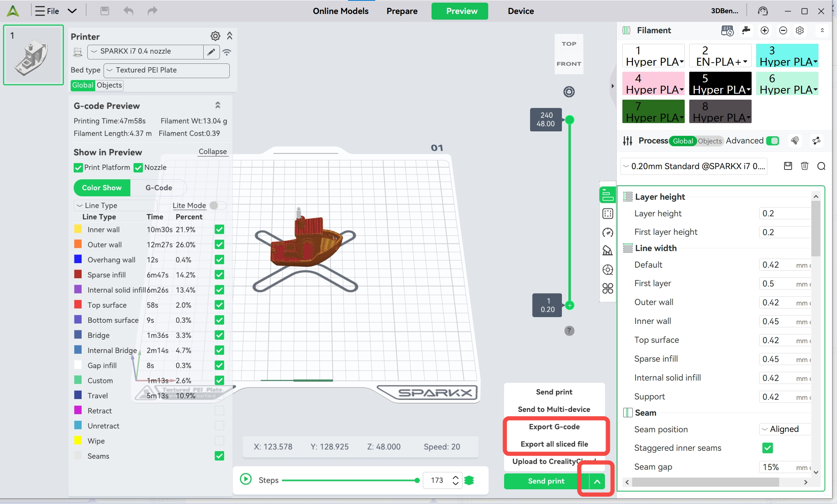Screen dimensions: 837x504
Task: Uncheck the Outer wall visibility checkbox
Action: [x=219, y=245]
